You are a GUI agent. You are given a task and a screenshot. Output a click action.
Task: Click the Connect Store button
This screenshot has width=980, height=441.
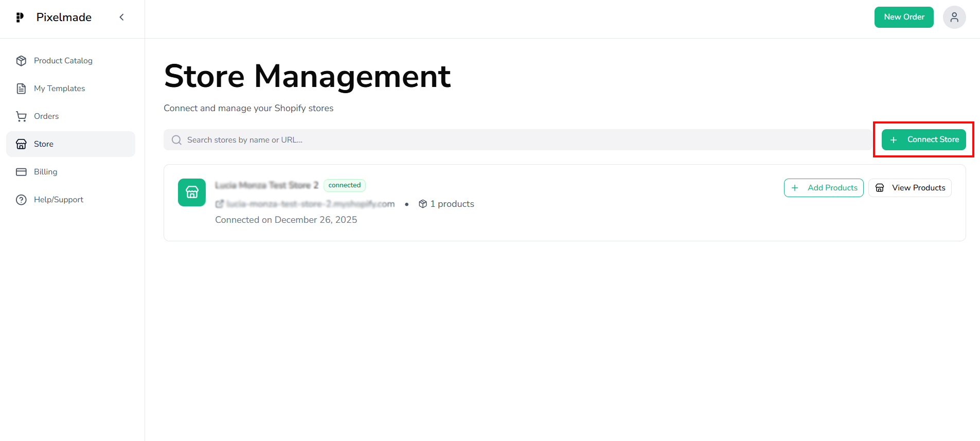[x=923, y=140]
